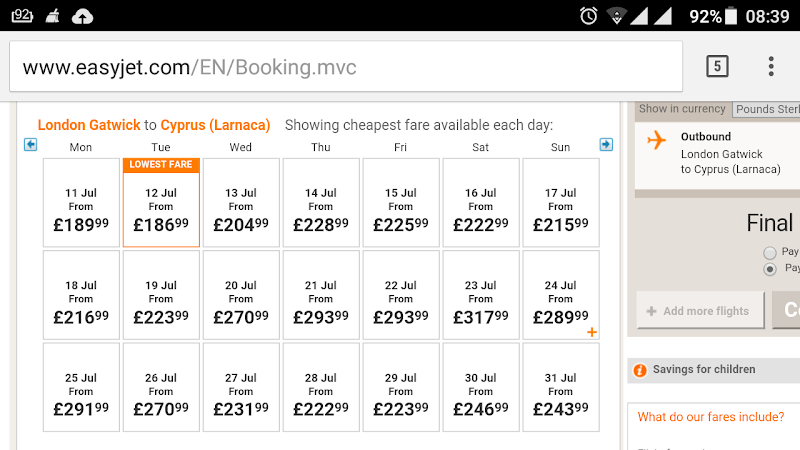Tap the alarm clock icon in status bar
The width and height of the screenshot is (800, 450).
589,16
